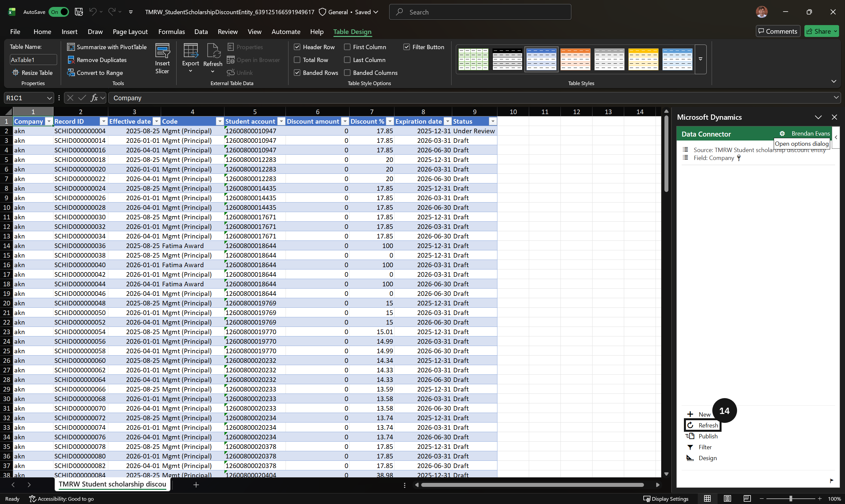
Task: Add a new sheet with plus icon
Action: click(196, 485)
